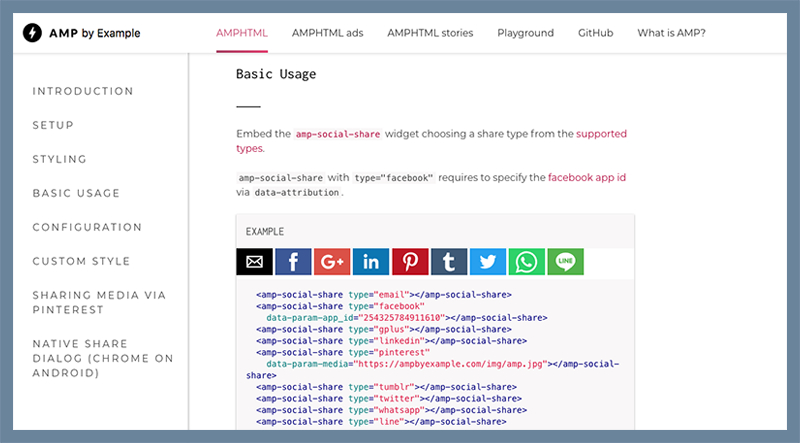Share via the Facebook icon
Viewport: 800px width, 443px height.
[293, 262]
